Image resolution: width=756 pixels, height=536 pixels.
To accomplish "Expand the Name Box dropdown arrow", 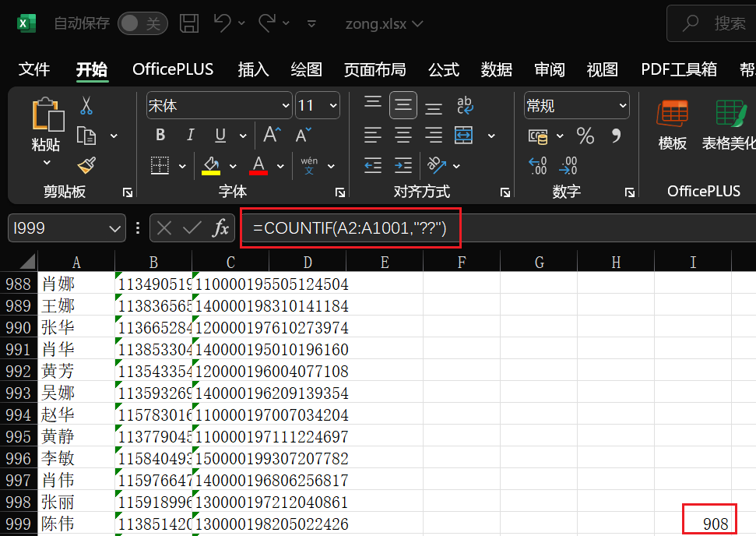I will [x=115, y=228].
